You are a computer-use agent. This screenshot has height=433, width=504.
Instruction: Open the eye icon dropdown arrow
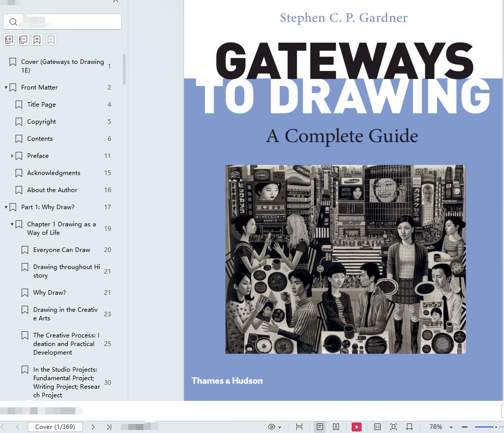click(x=280, y=427)
